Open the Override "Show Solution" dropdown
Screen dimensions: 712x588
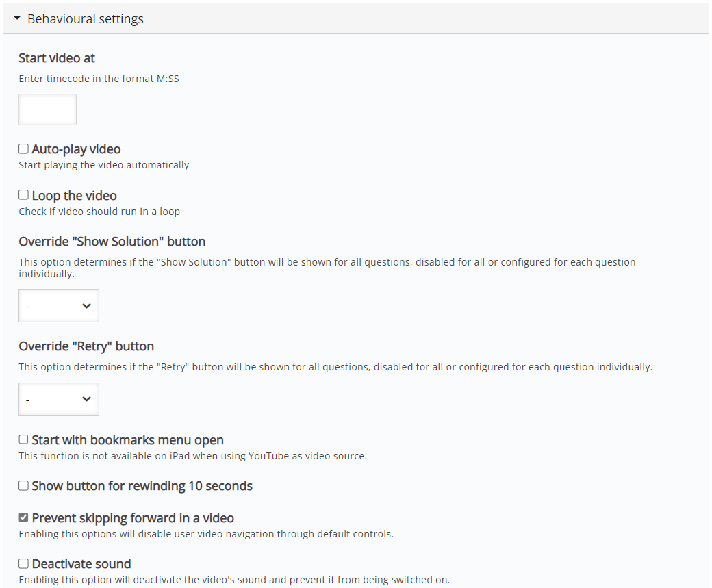59,305
